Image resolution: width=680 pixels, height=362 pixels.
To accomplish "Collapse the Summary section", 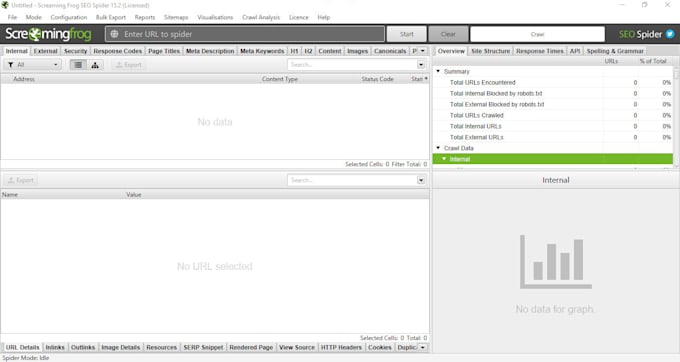I will [438, 71].
